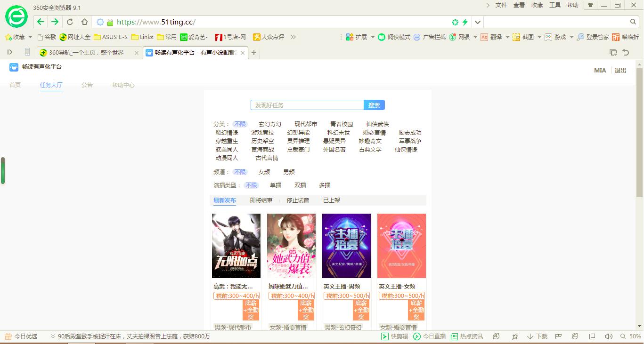Open the 任务大厅 section
This screenshot has width=644, height=344.
pos(51,85)
